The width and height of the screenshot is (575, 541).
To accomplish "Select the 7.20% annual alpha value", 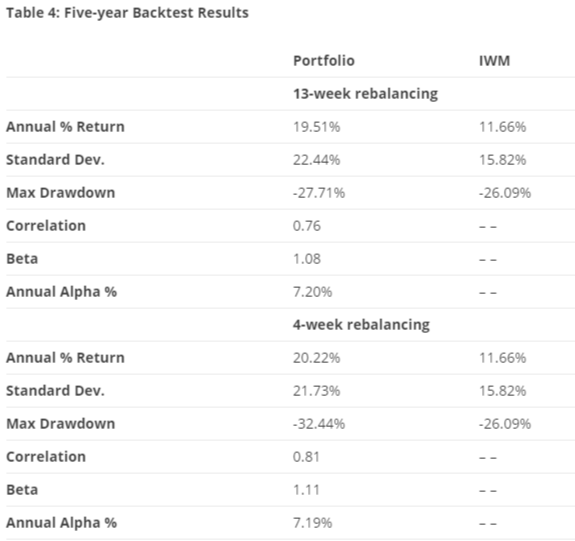I will click(x=312, y=292).
